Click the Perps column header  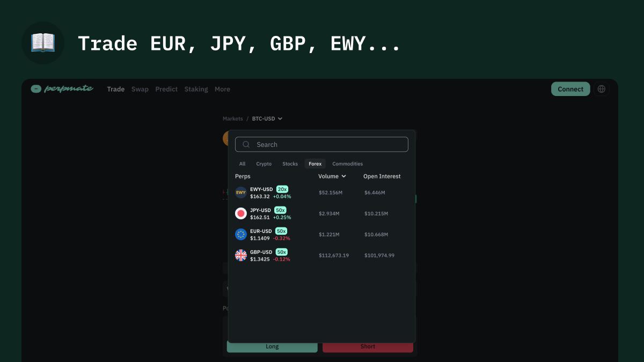pyautogui.click(x=243, y=176)
